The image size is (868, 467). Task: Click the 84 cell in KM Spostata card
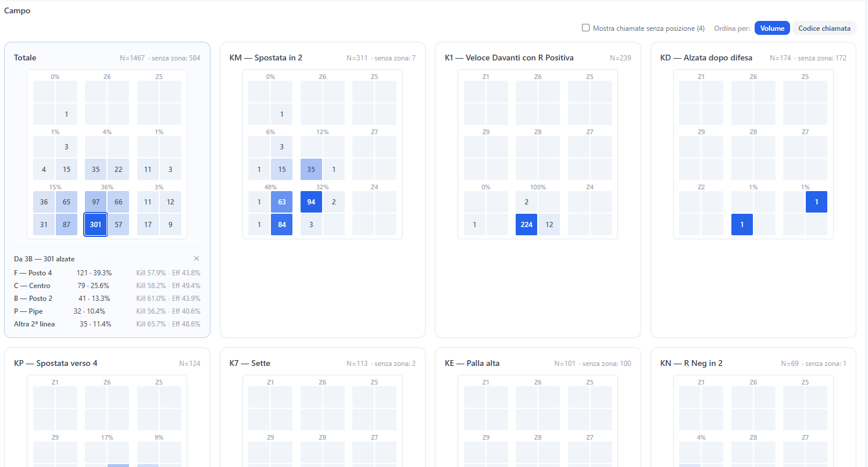click(x=282, y=225)
